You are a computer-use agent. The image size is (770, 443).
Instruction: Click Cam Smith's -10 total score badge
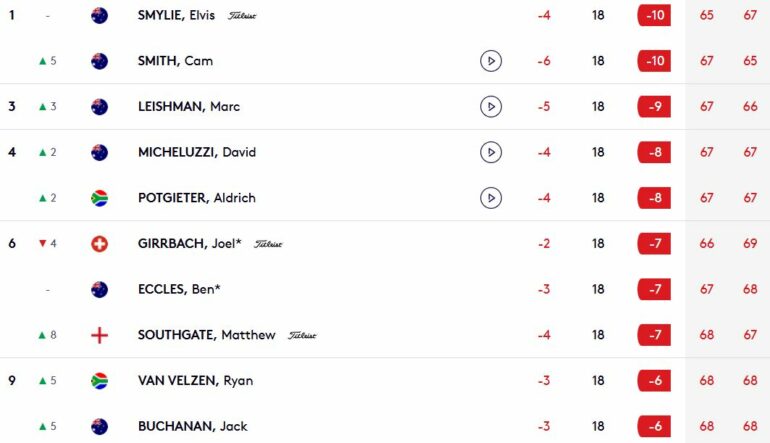tap(654, 61)
